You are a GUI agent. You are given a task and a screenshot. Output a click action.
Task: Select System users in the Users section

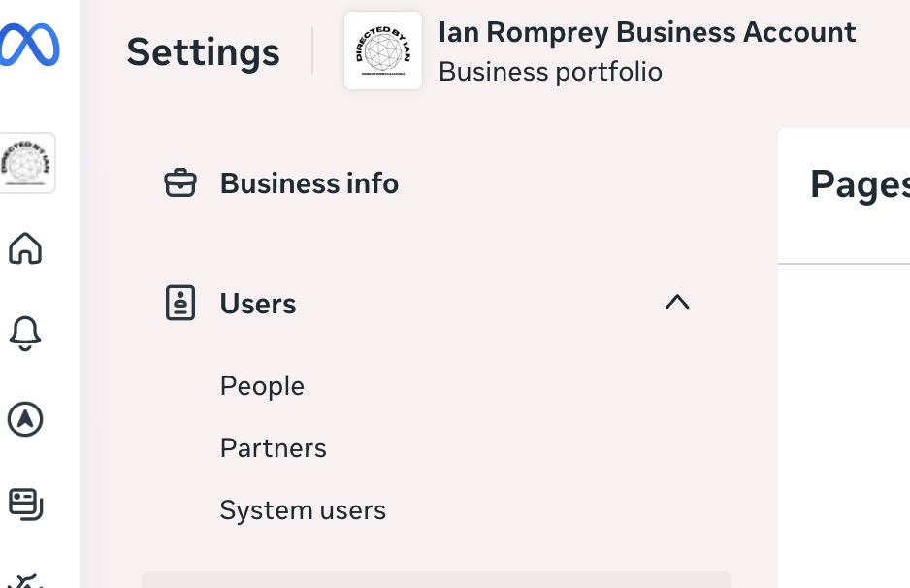pyautogui.click(x=303, y=509)
